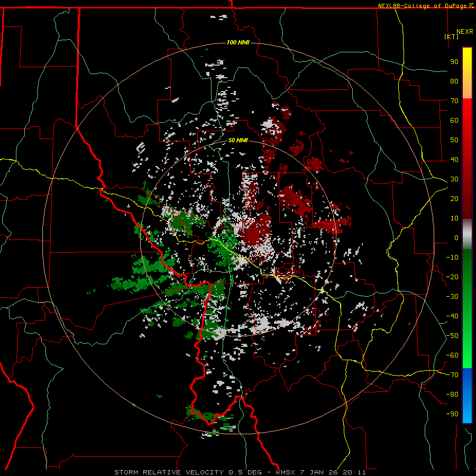The height and width of the screenshot is (476, 476).
Task: Click the STORM RELATIVE VELOCITY title text
Action: (x=169, y=472)
